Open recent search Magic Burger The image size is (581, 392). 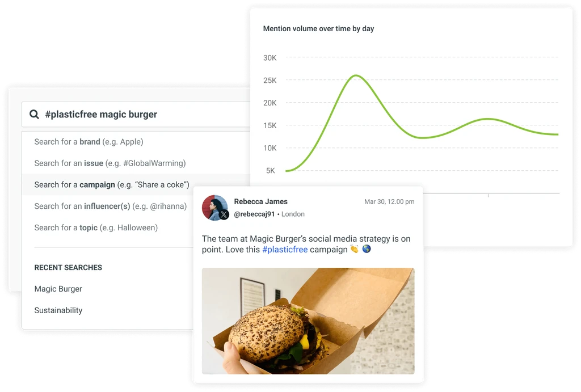58,289
